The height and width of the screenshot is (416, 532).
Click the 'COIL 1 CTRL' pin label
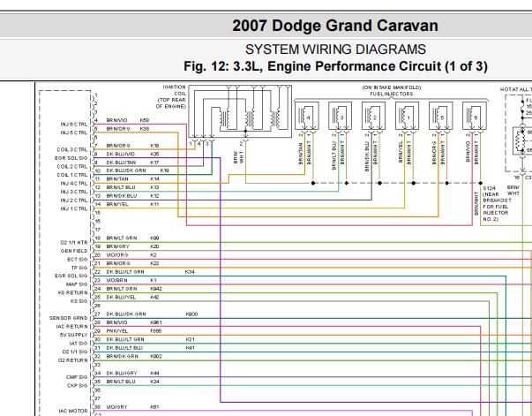click(x=72, y=175)
